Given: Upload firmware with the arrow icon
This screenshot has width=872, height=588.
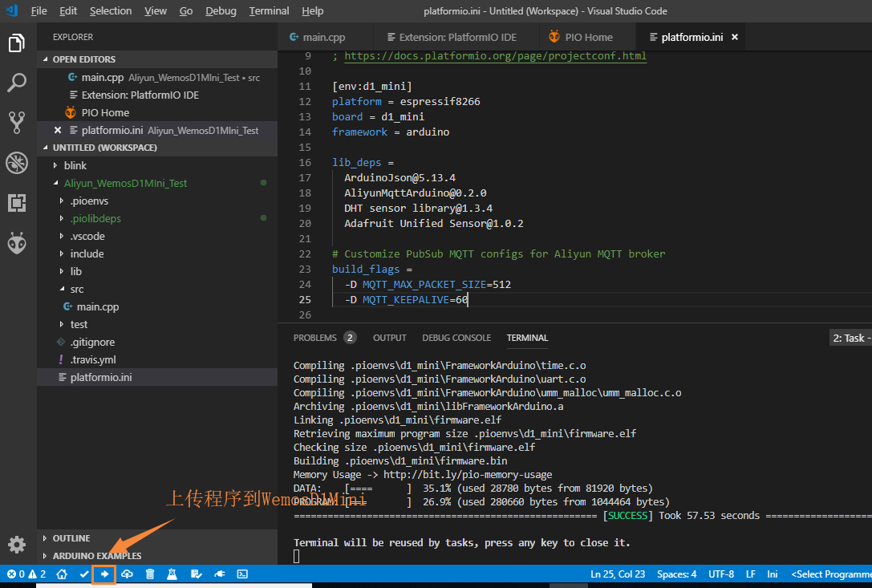Looking at the screenshot, I should pyautogui.click(x=105, y=574).
